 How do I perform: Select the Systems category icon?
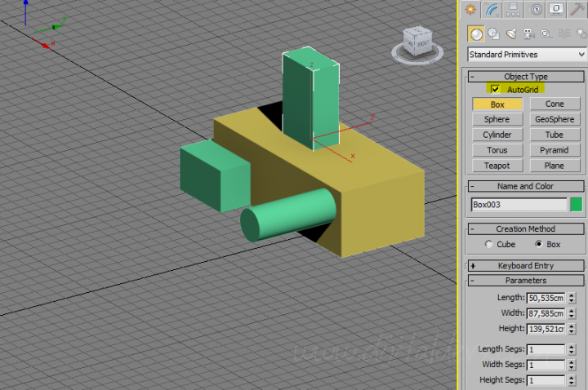pos(581,33)
